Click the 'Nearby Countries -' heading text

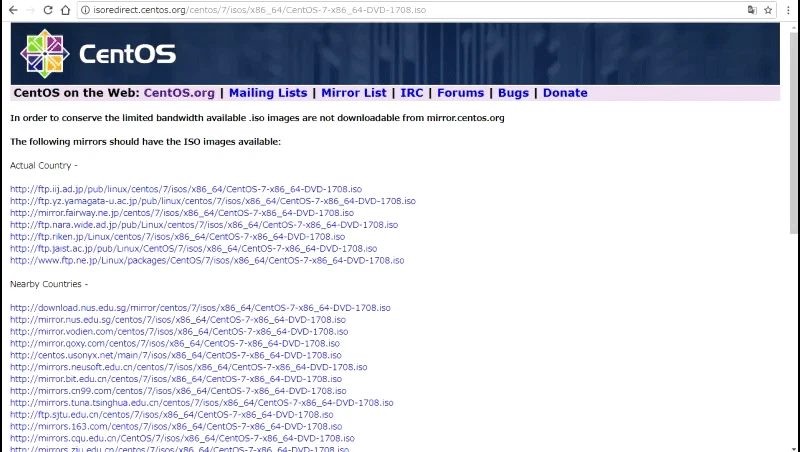pyautogui.click(x=49, y=284)
